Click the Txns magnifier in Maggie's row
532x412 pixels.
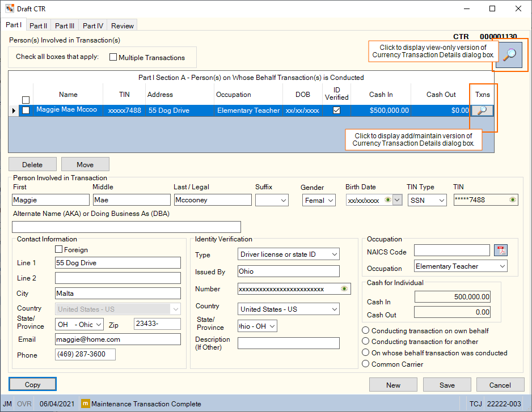482,111
